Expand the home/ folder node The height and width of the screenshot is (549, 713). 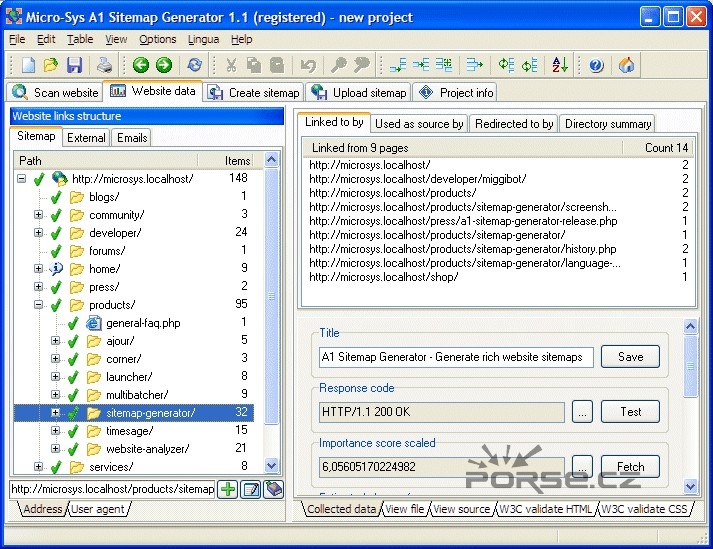(x=39, y=268)
